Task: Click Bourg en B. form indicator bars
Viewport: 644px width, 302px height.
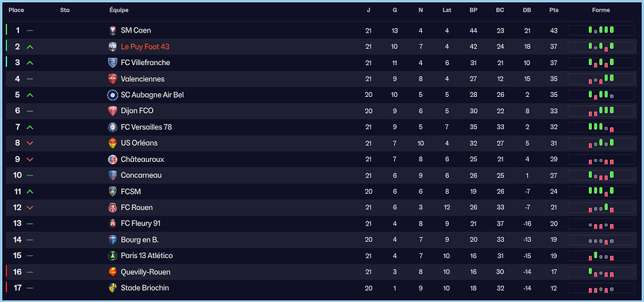Action: pyautogui.click(x=601, y=240)
